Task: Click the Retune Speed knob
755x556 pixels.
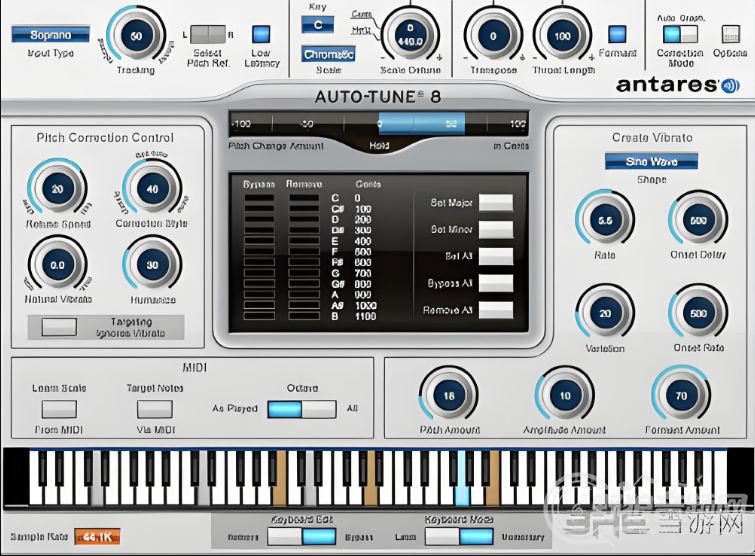Action: [x=57, y=189]
